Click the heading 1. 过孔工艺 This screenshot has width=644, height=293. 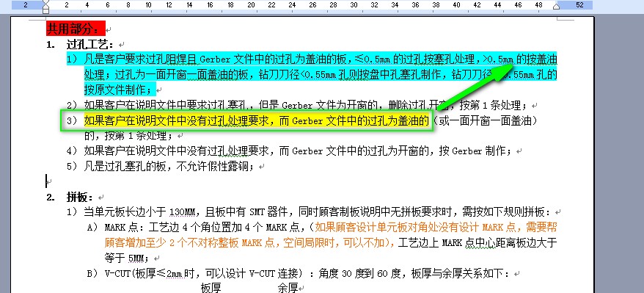click(81, 44)
